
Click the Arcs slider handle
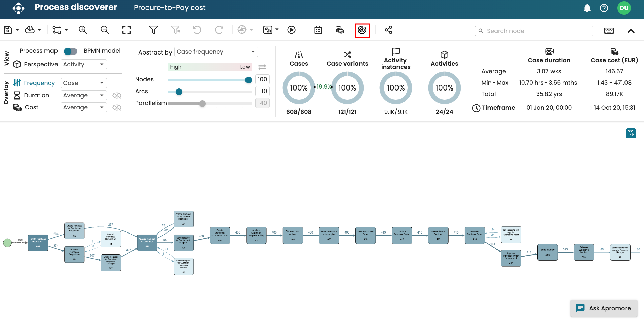point(179,92)
